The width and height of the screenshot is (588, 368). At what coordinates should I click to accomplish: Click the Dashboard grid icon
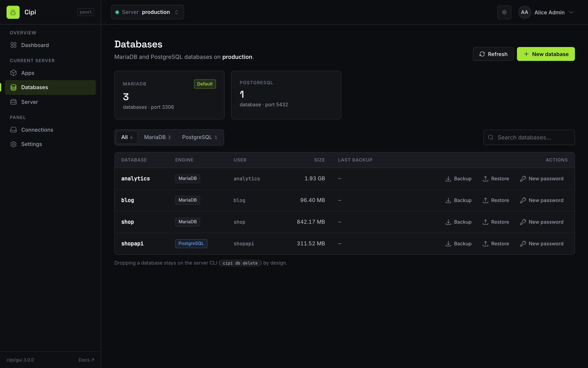pos(13,45)
